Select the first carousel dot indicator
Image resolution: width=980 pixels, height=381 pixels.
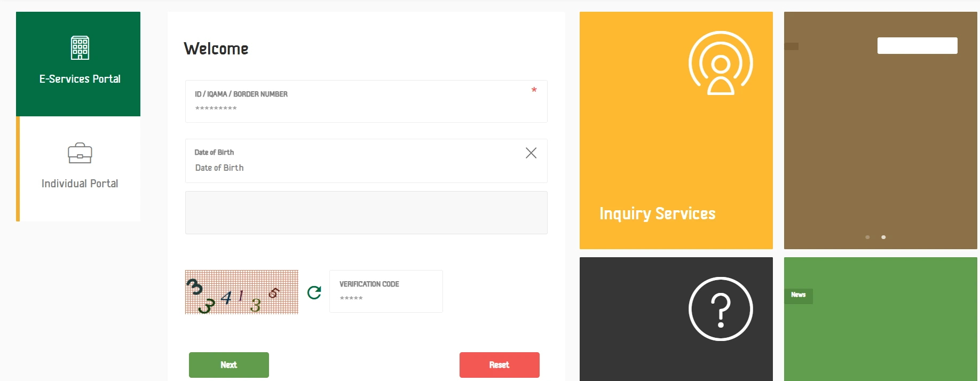[867, 237]
